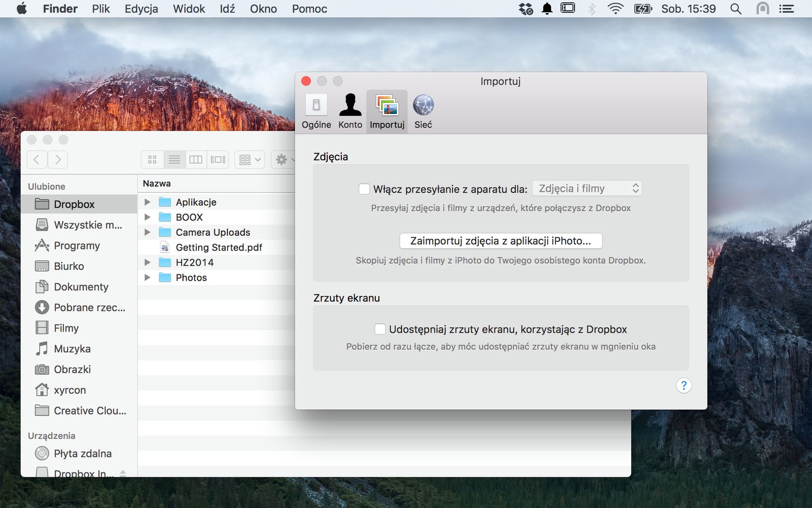Expand the BOOX folder
812x508 pixels.
coord(147,217)
